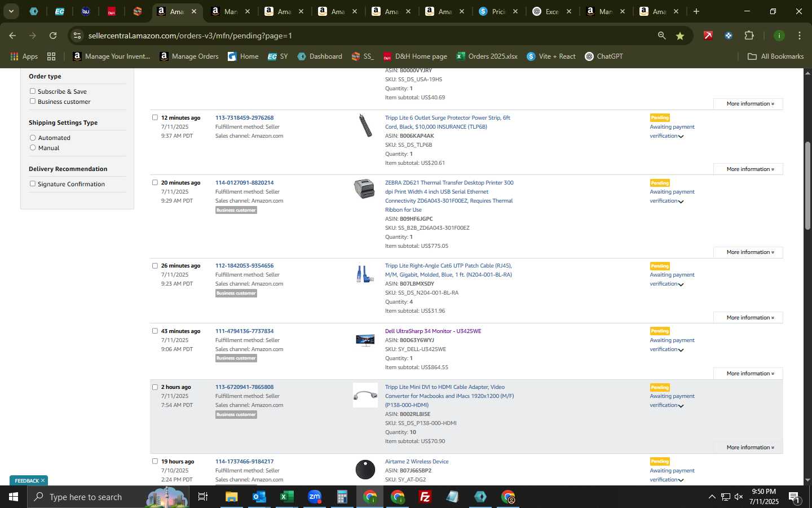Open File Explorer from taskbar
The height and width of the screenshot is (508, 812).
point(232,497)
